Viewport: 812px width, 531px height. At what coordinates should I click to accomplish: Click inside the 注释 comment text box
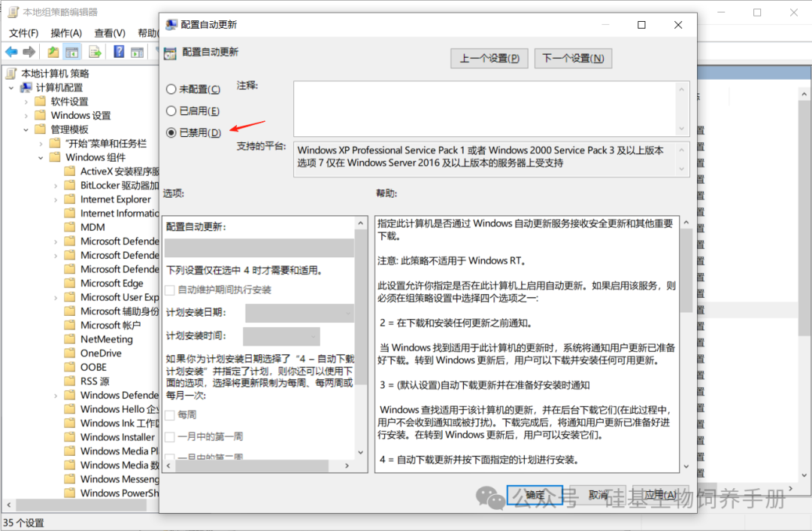(485, 109)
